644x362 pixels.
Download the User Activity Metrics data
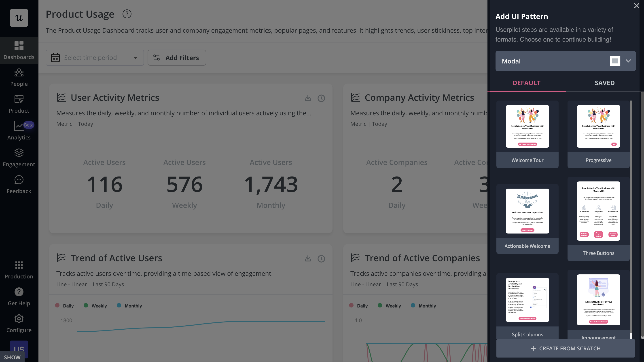308,98
